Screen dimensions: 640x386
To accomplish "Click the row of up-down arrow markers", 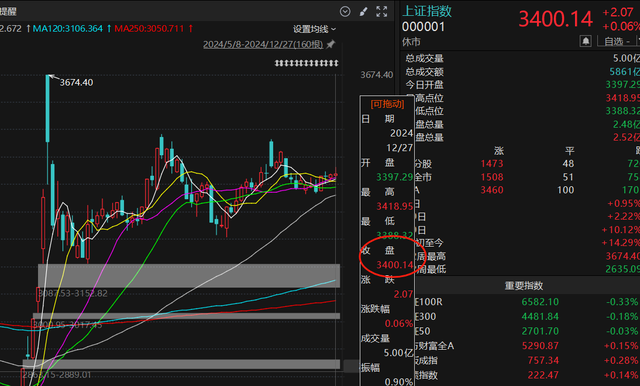I will (x=307, y=63).
